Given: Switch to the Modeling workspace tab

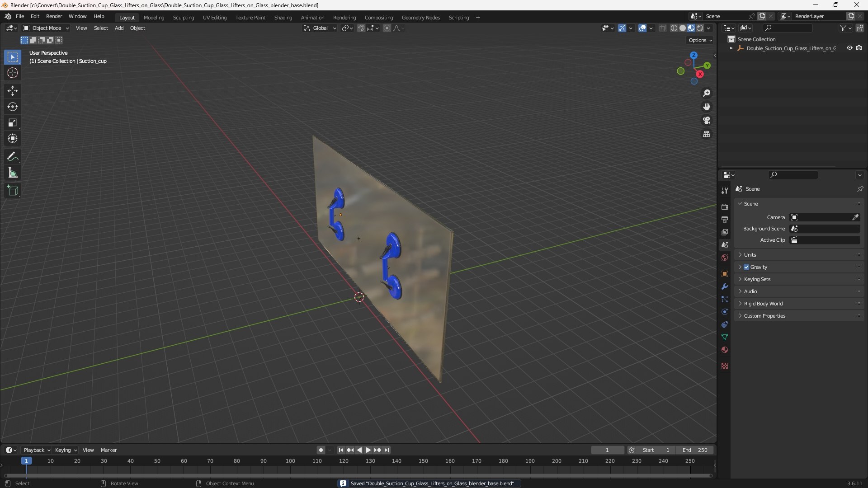Looking at the screenshot, I should click(154, 18).
